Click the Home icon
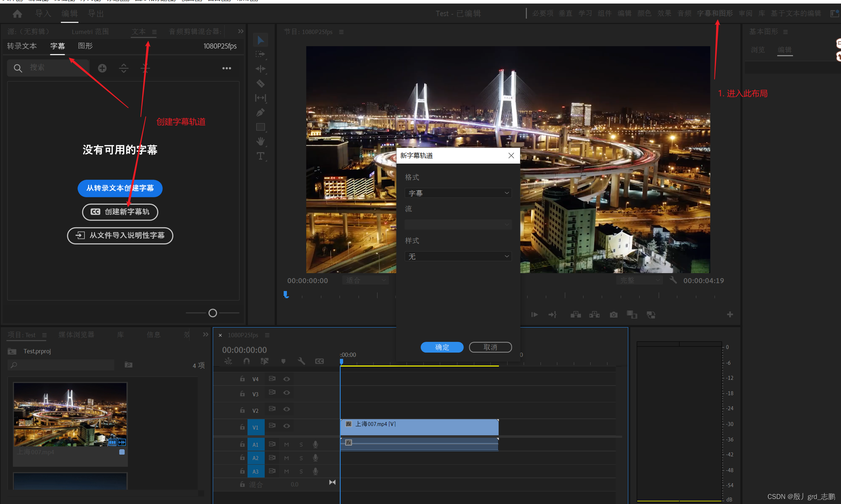This screenshot has height=504, width=841. [x=17, y=14]
